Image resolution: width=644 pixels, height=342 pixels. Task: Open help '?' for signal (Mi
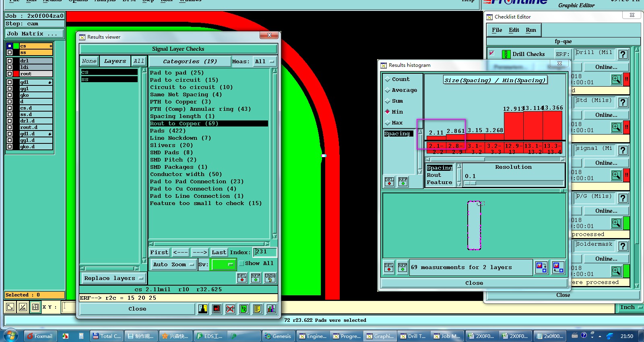pos(623,150)
